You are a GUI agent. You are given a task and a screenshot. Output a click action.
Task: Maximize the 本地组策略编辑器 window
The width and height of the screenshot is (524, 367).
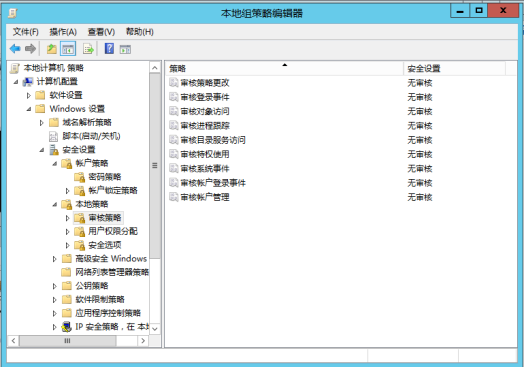pos(479,11)
